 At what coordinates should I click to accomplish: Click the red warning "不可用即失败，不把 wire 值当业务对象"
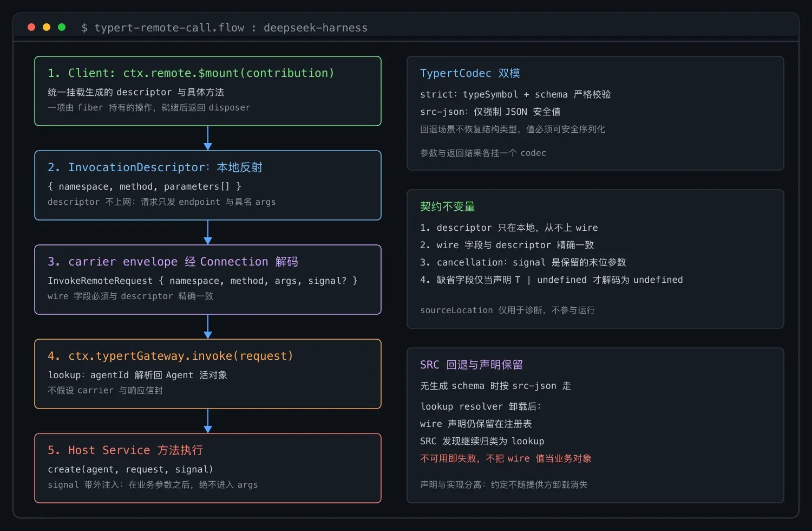pyautogui.click(x=506, y=458)
